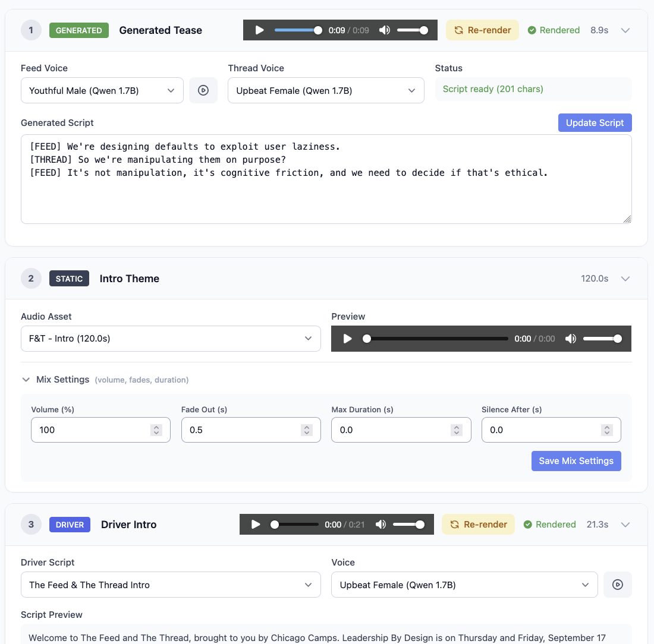
Task: Click the segment number 2 badge
Action: coord(31,279)
